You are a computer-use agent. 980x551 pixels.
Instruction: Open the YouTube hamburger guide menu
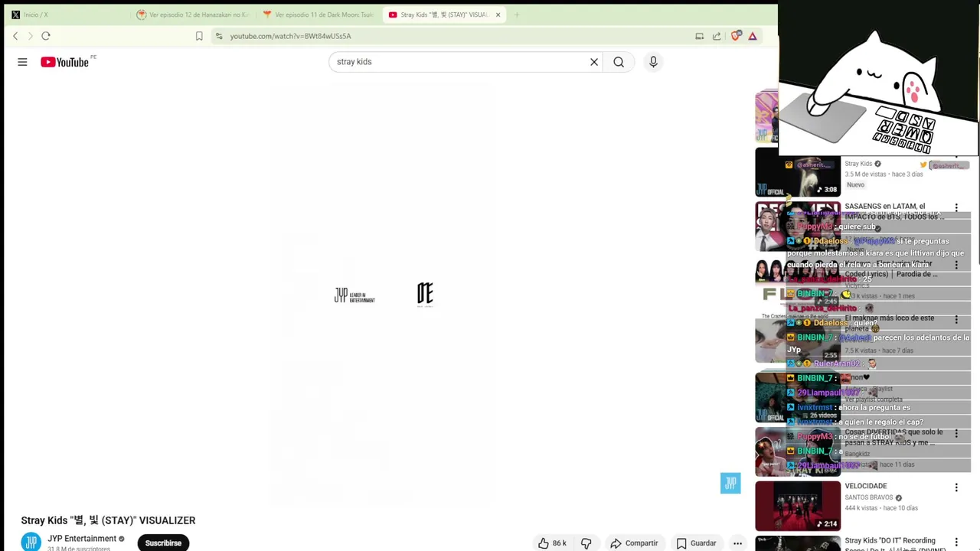pyautogui.click(x=22, y=62)
